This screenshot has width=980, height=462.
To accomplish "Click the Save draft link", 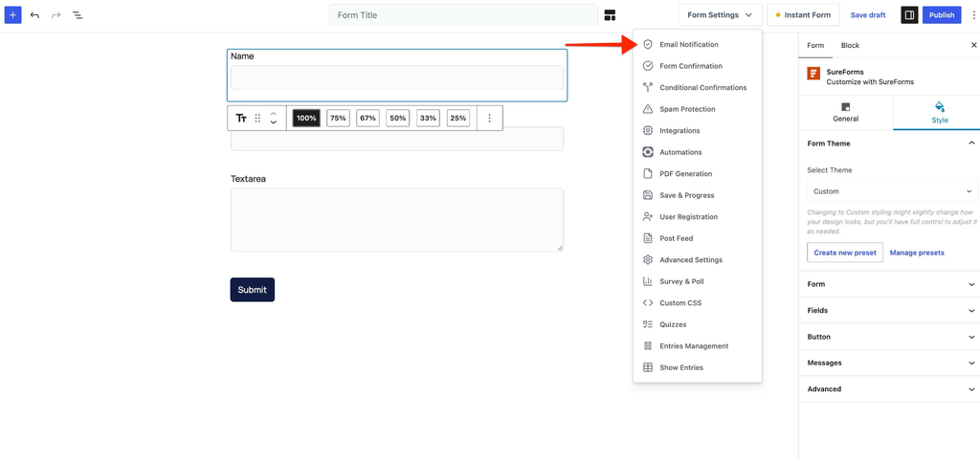I will 868,15.
